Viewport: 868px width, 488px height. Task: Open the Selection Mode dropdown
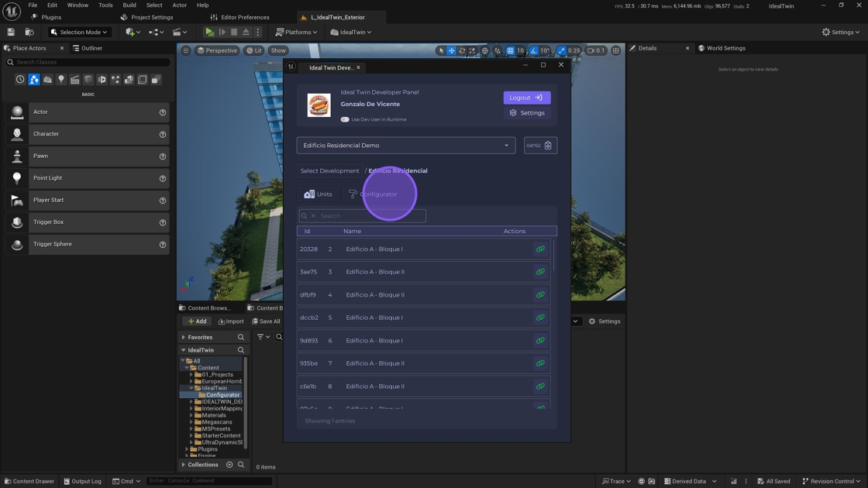[79, 33]
